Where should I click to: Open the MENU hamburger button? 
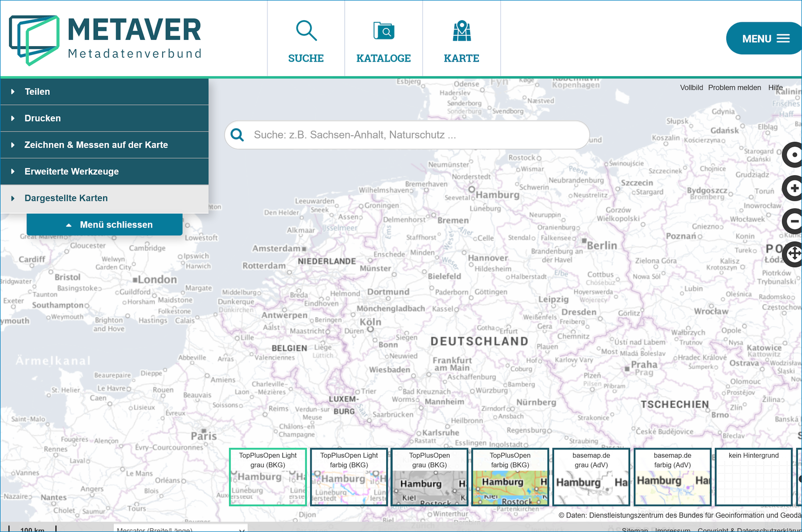point(765,38)
